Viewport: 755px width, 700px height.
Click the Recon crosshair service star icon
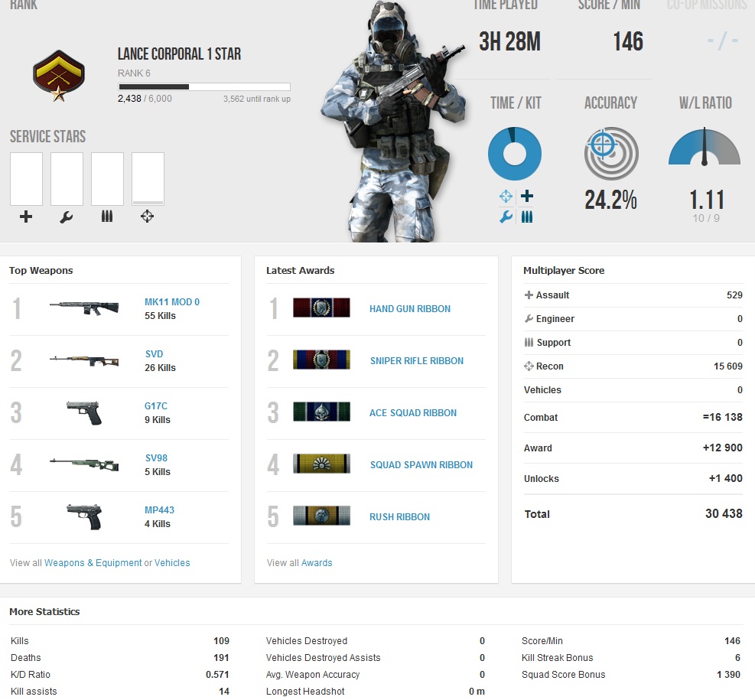(x=148, y=217)
